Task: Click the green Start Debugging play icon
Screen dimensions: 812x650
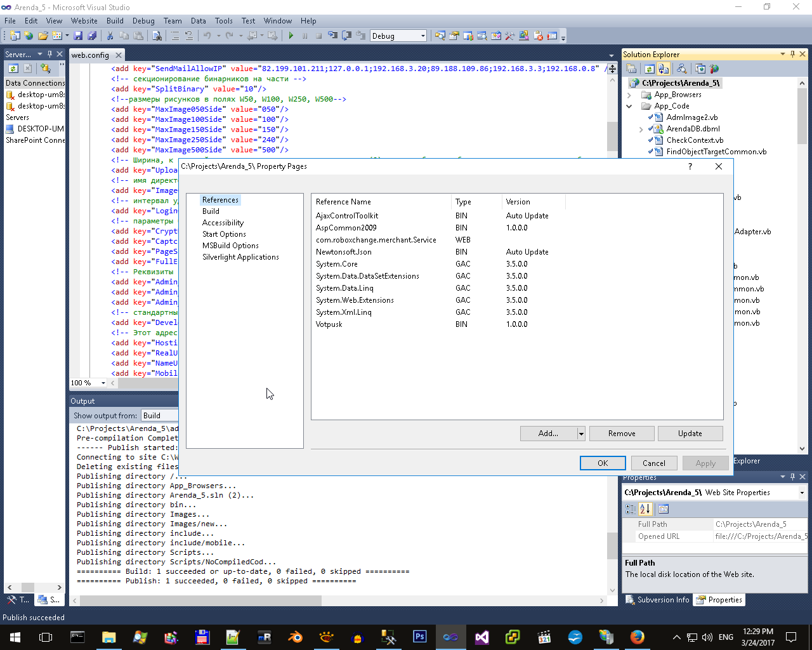Action: pyautogui.click(x=291, y=36)
